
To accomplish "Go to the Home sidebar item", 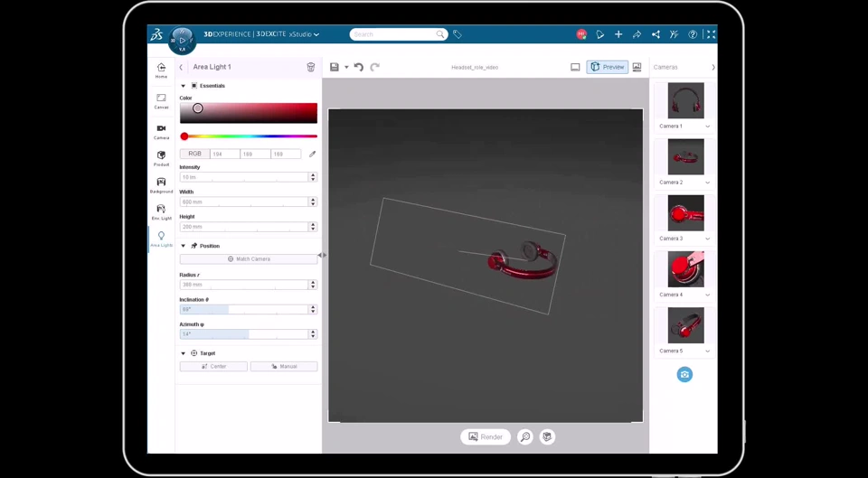I will tap(161, 70).
